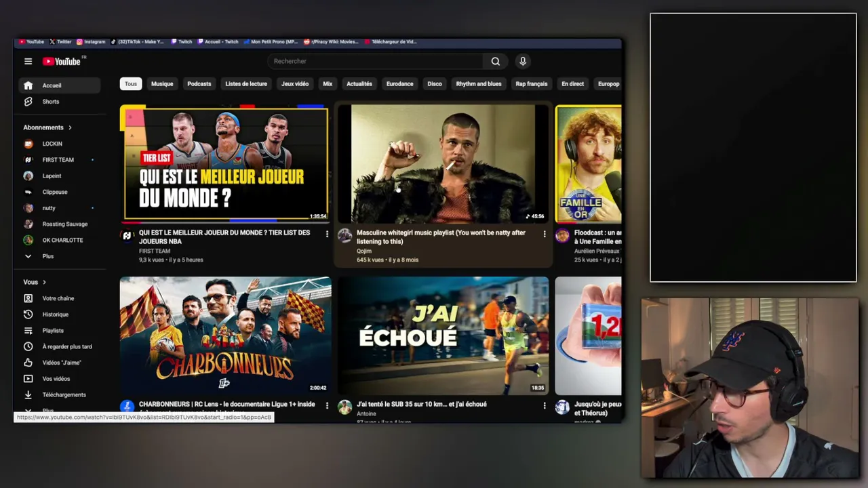Click the avatar beside the SUB 35 video title
This screenshot has width=868, height=488.
[x=344, y=407]
